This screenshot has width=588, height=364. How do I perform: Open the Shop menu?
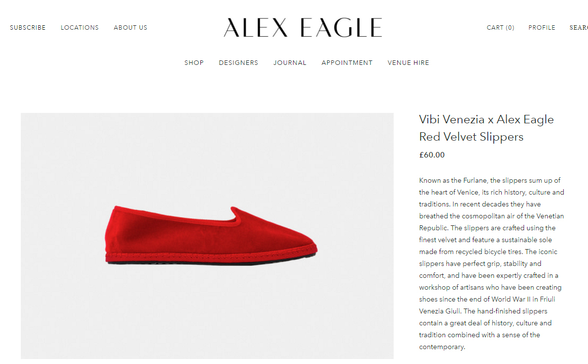[x=194, y=63]
